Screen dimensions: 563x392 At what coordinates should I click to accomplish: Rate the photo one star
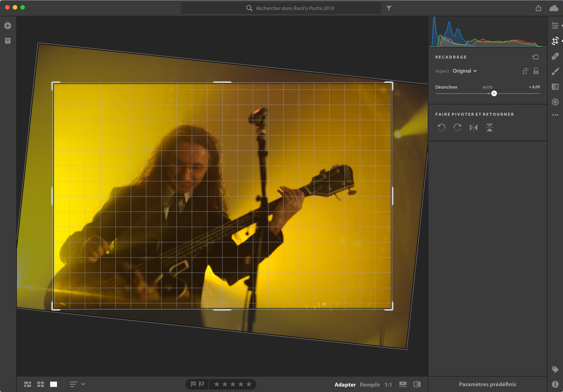coord(217,384)
